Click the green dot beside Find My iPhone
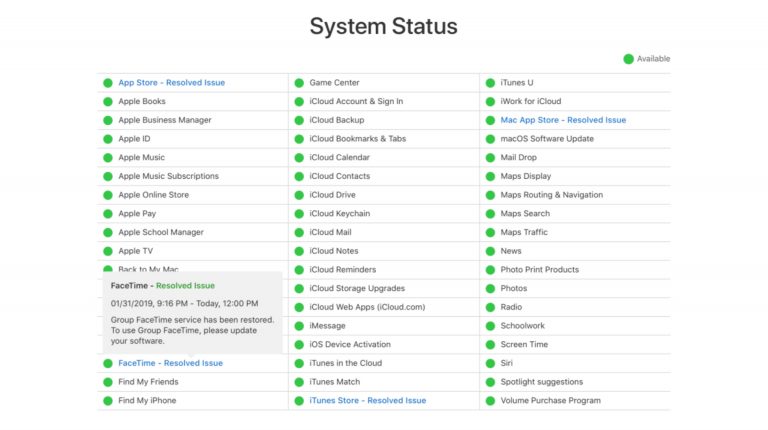 108,400
